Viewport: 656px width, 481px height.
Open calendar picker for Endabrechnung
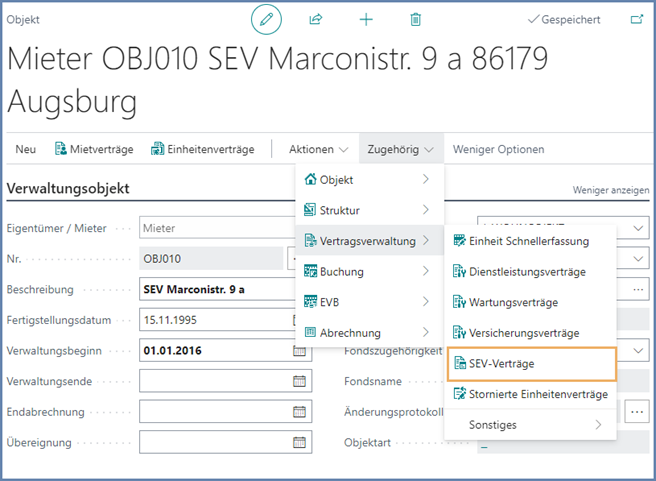[299, 411]
